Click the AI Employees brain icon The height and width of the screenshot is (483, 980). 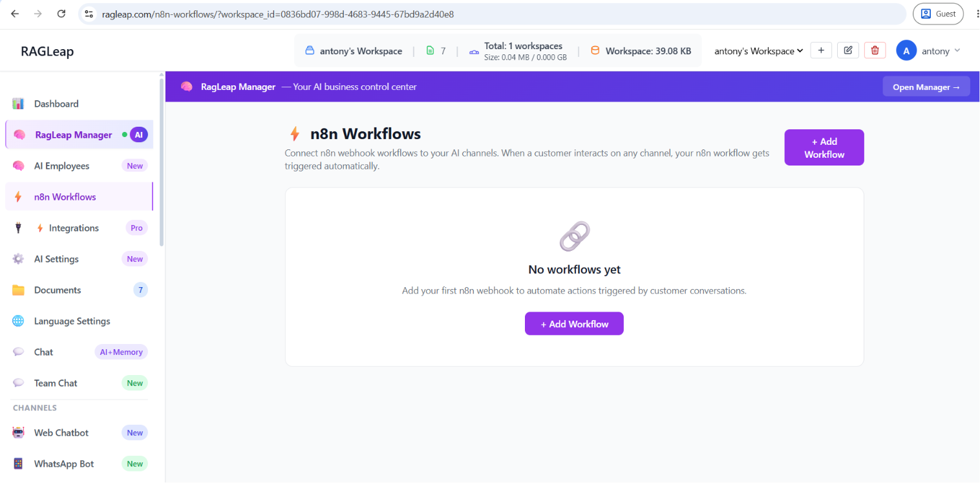[x=18, y=166]
